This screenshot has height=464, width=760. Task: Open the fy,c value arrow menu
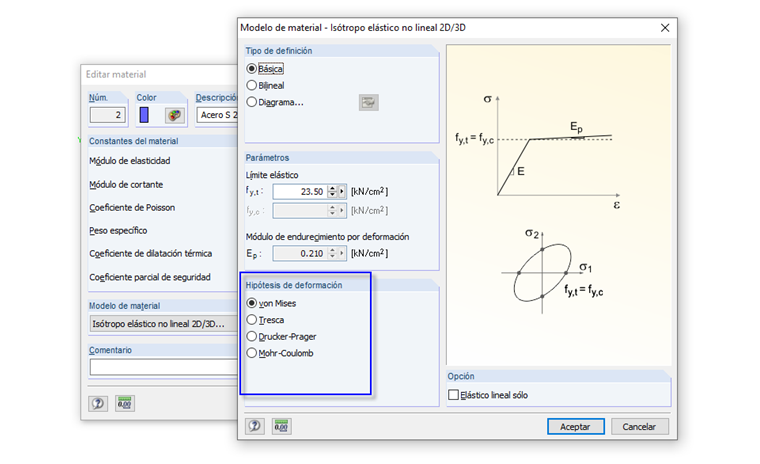(x=342, y=210)
